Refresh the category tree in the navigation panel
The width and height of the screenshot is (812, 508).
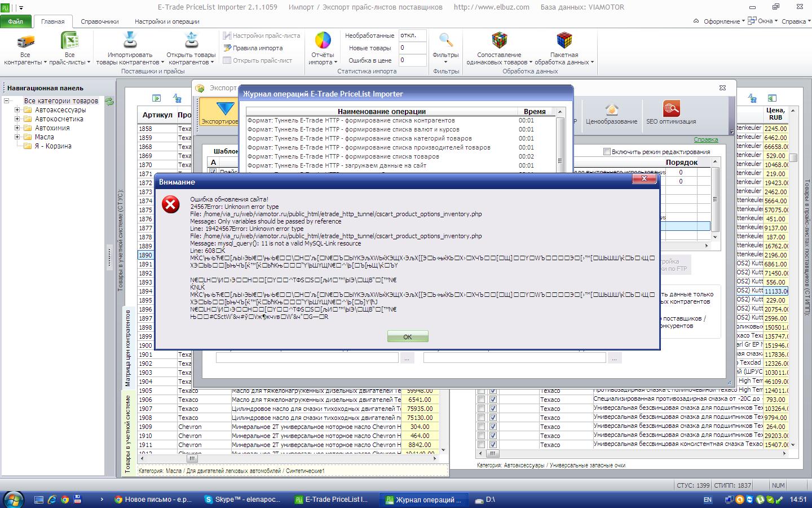click(x=109, y=101)
